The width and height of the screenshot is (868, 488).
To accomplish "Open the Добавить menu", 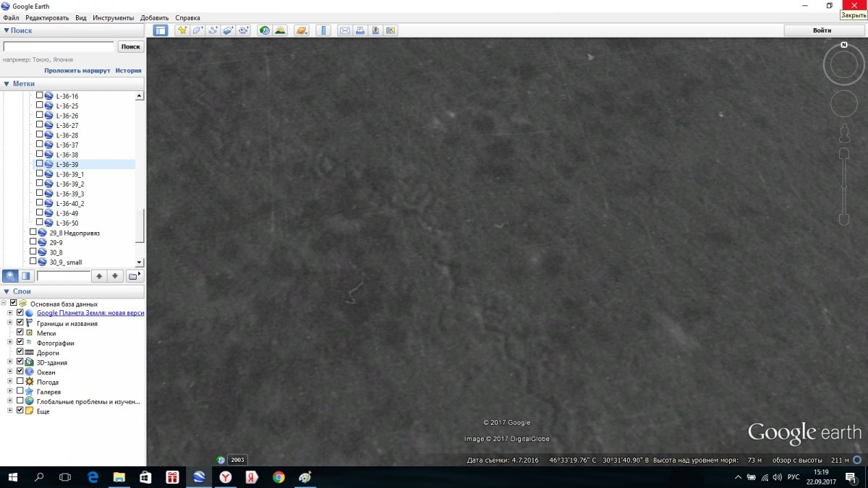I will point(155,17).
